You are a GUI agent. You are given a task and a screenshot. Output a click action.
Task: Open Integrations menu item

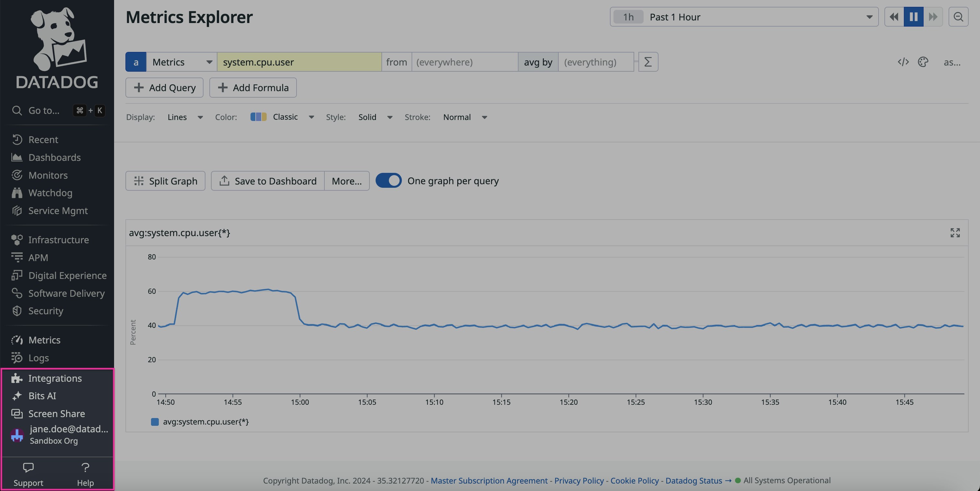[55, 378]
